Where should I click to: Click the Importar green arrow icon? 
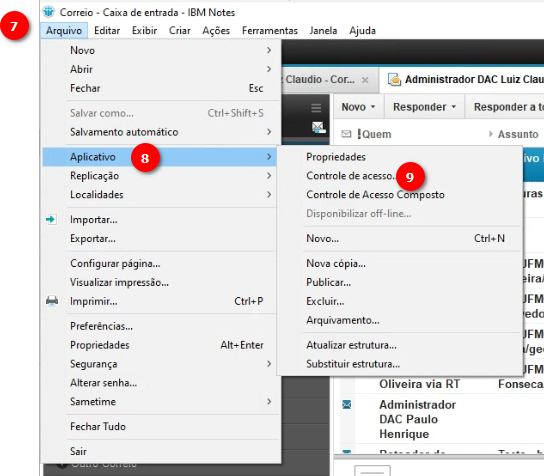(x=51, y=219)
